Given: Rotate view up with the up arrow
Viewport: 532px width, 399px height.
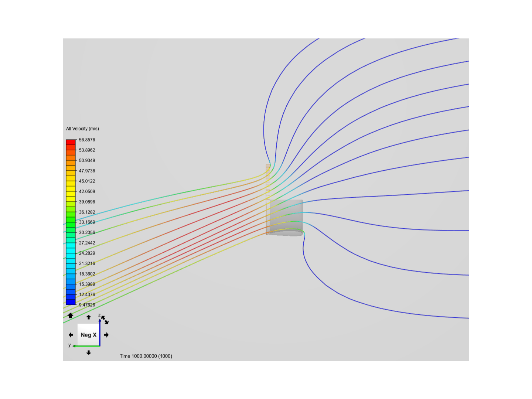Looking at the screenshot, I should coord(89,317).
